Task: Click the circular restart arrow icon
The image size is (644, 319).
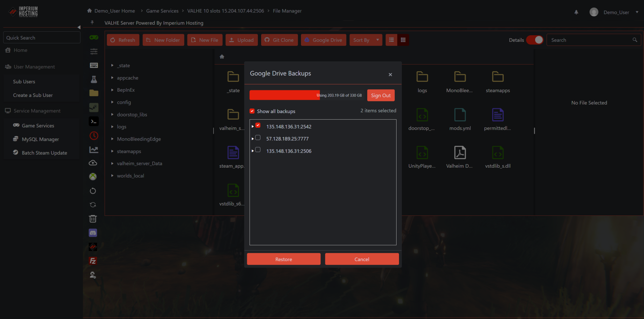Action: (93, 191)
